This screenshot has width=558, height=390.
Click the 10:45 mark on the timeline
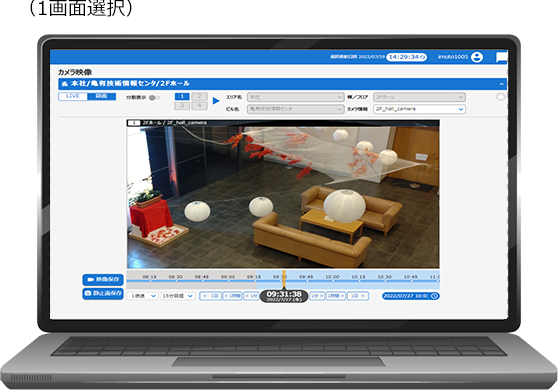click(411, 277)
